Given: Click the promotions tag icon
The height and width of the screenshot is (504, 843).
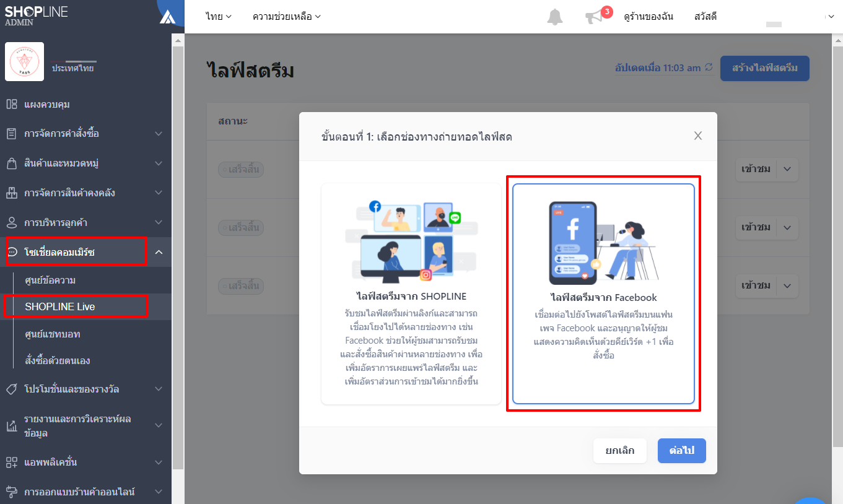Looking at the screenshot, I should [11, 389].
